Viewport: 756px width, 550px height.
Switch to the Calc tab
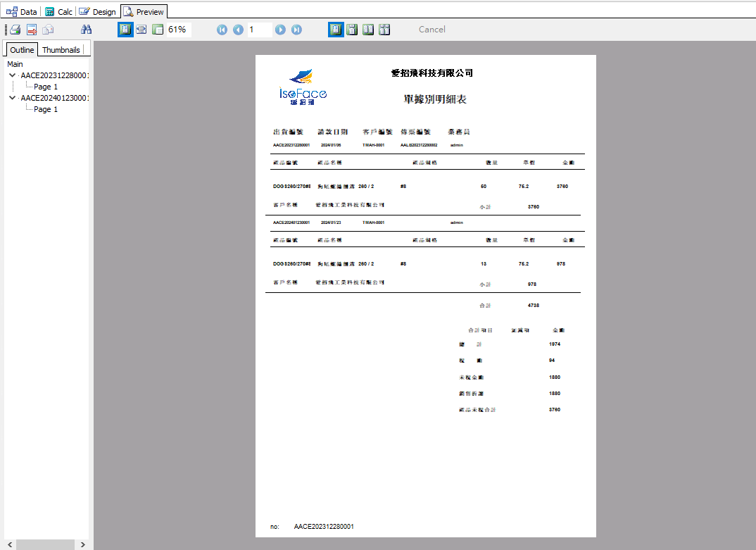tap(58, 11)
